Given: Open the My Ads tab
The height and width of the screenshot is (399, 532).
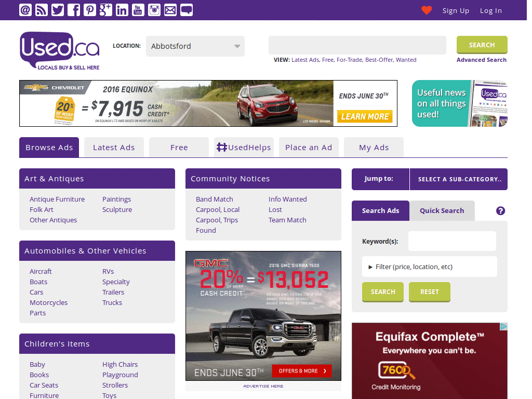Looking at the screenshot, I should (x=374, y=147).
